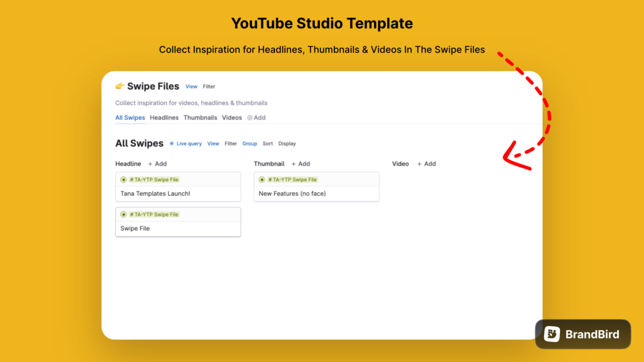The width and height of the screenshot is (644, 362).
Task: Add a card to the Thumbnail column
Action: [301, 164]
